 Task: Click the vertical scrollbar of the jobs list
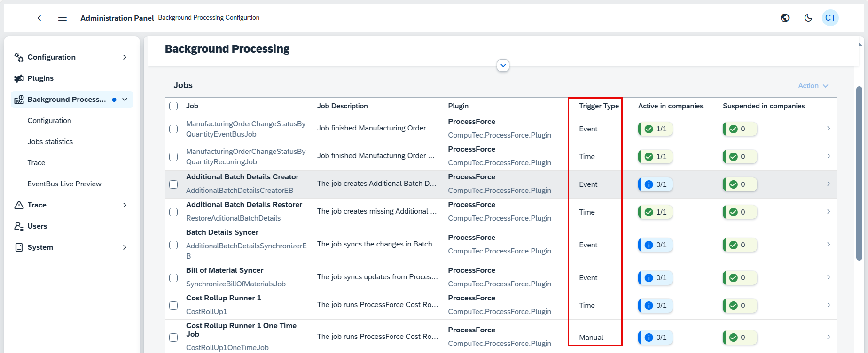pos(859,174)
